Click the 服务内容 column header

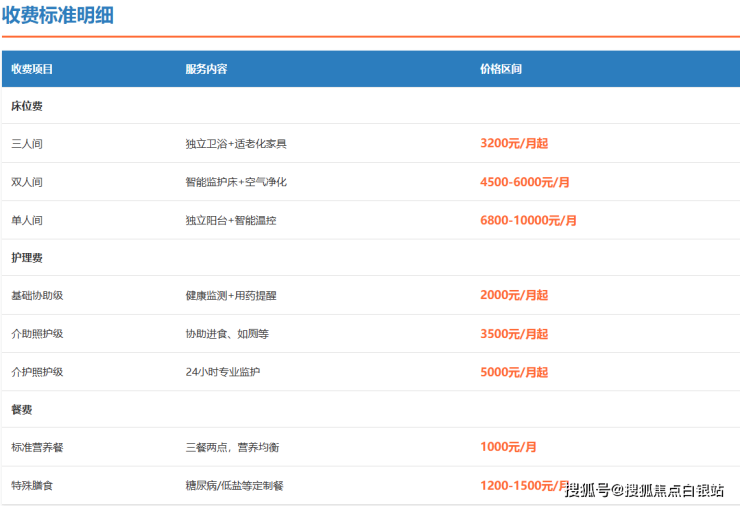[206, 69]
